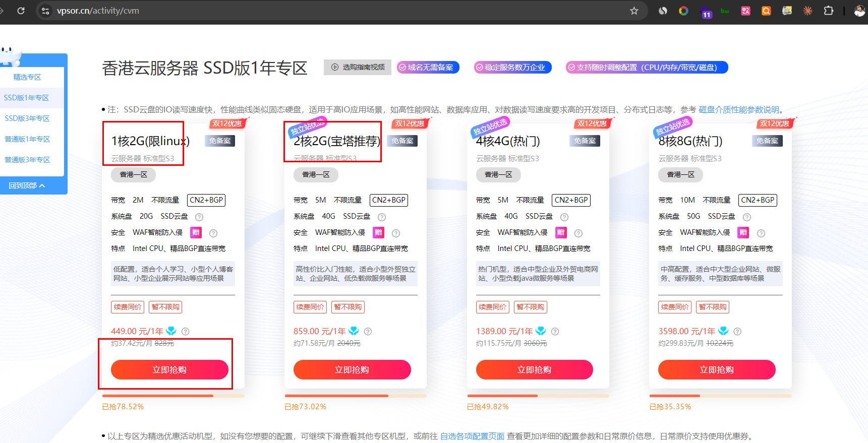Viewport: 868px width, 443px height.
Task: Bookmark this page with the star icon
Action: [x=634, y=11]
